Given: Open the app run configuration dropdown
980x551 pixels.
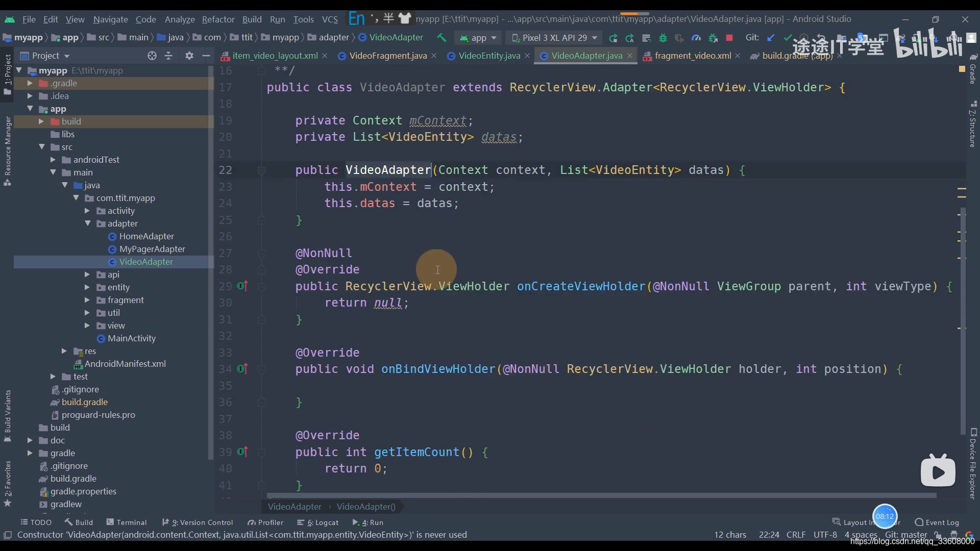Looking at the screenshot, I should click(x=478, y=38).
